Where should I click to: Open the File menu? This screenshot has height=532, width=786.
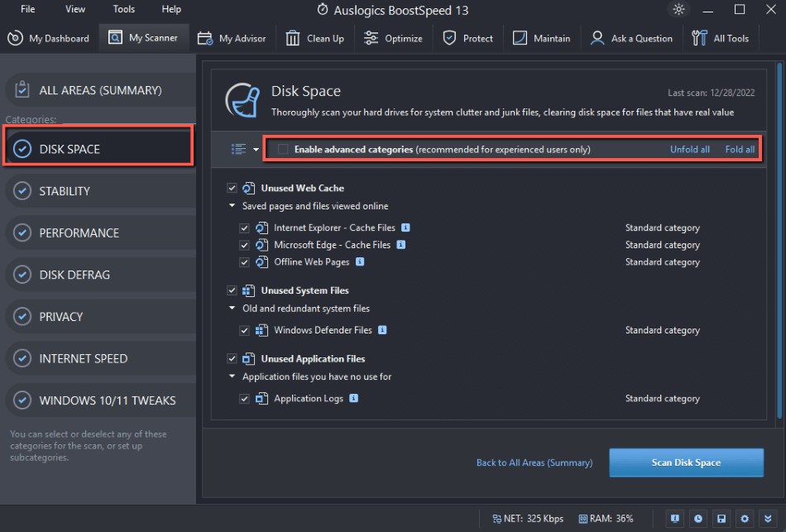pos(27,9)
